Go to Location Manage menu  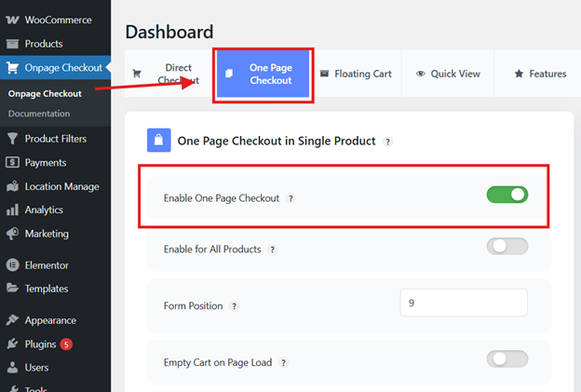(x=61, y=186)
